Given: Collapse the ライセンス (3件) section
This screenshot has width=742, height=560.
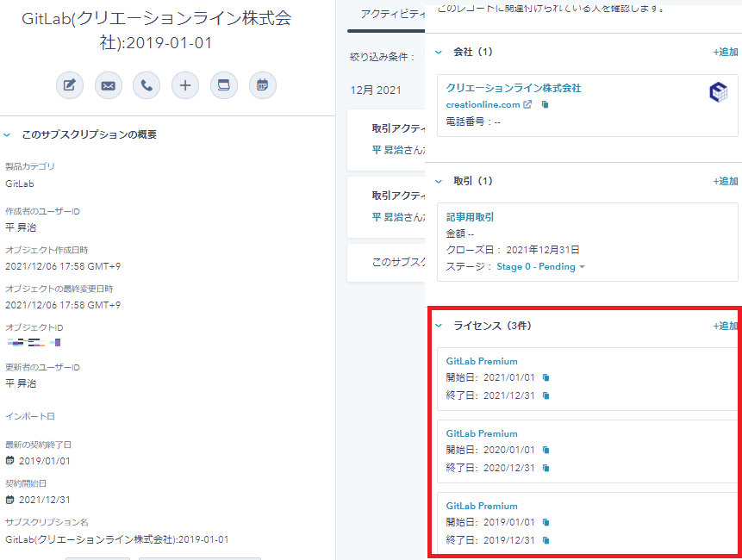Looking at the screenshot, I should tap(439, 326).
